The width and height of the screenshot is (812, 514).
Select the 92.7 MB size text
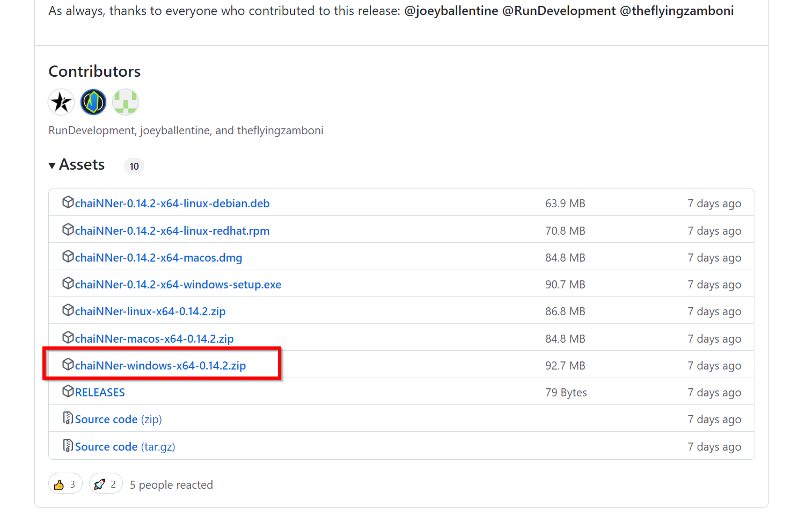565,366
